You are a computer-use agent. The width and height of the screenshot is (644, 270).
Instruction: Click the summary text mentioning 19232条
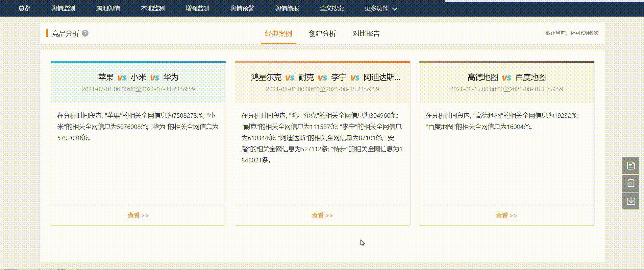pos(502,121)
